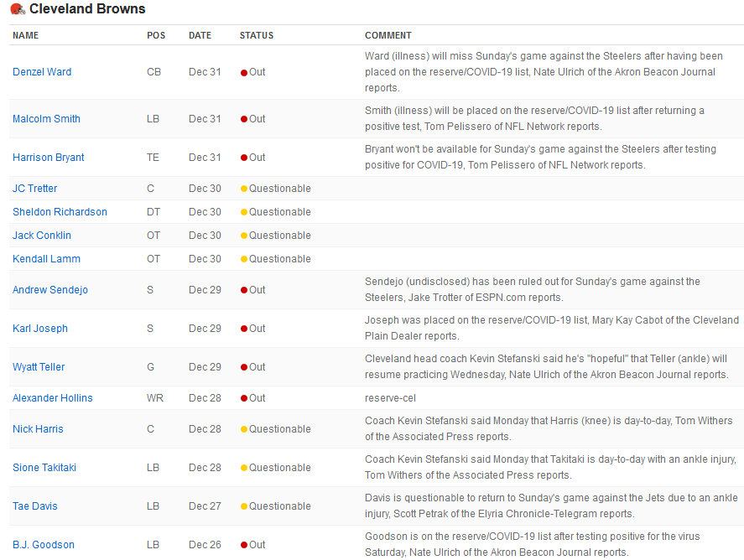Click the Dec 27 date for Tae Davis
The width and height of the screenshot is (744, 560).
[205, 506]
